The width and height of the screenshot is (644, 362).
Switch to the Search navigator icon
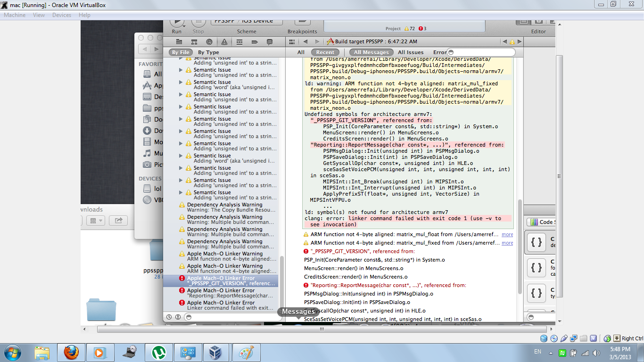click(209, 42)
